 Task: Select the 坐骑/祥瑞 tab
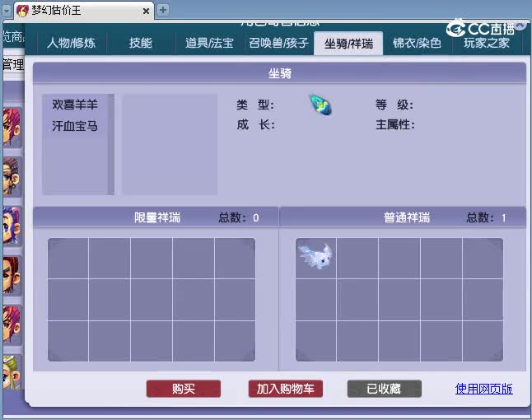(x=348, y=44)
